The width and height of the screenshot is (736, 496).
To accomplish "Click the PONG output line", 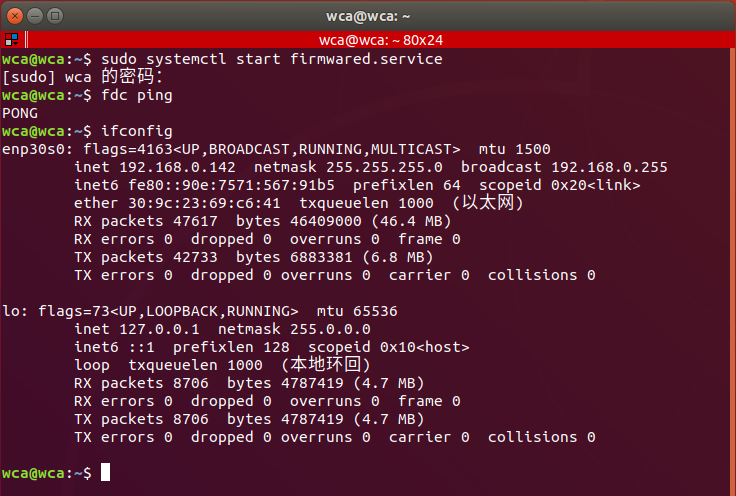I will tap(20, 113).
